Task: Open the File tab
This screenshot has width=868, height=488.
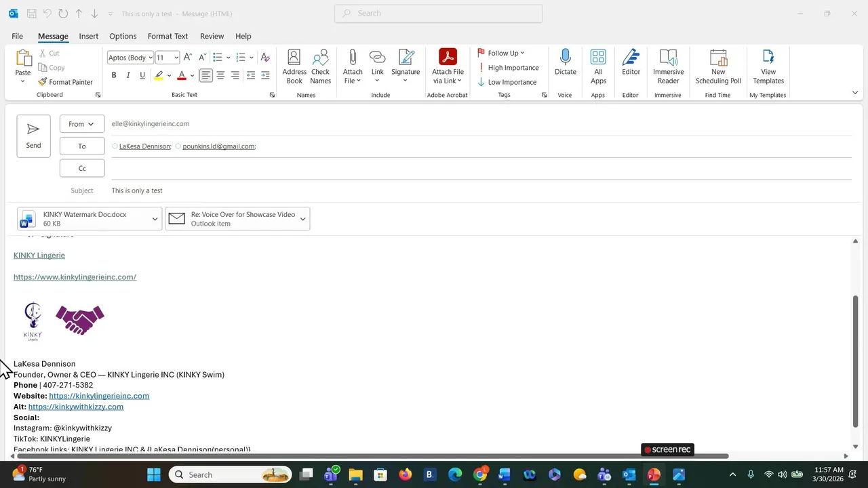Action: point(17,36)
